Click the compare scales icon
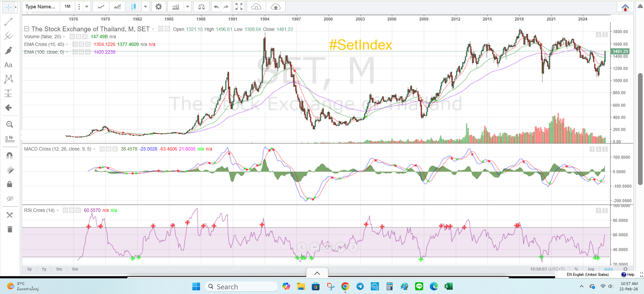Image resolution: width=644 pixels, height=294 pixels. 201,7
